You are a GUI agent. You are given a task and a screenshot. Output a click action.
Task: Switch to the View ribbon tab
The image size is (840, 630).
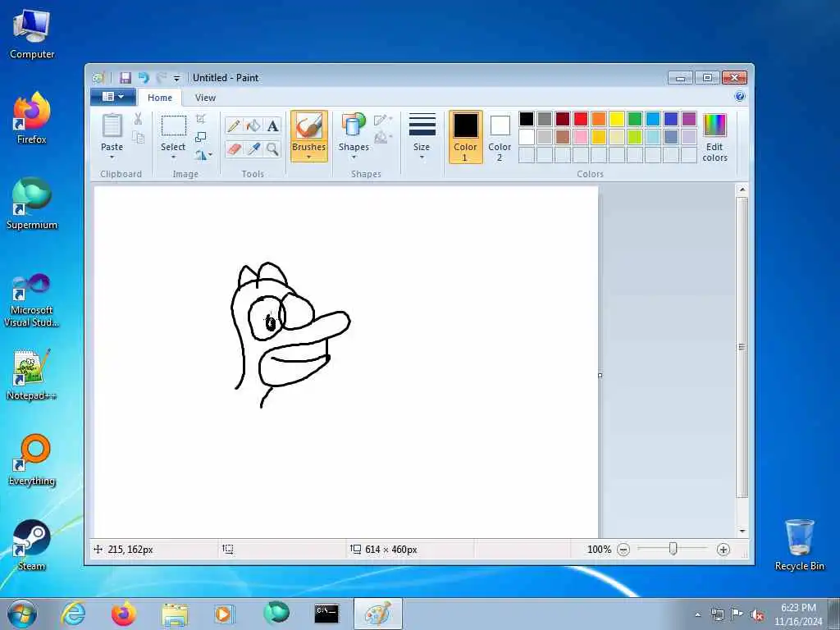[205, 98]
